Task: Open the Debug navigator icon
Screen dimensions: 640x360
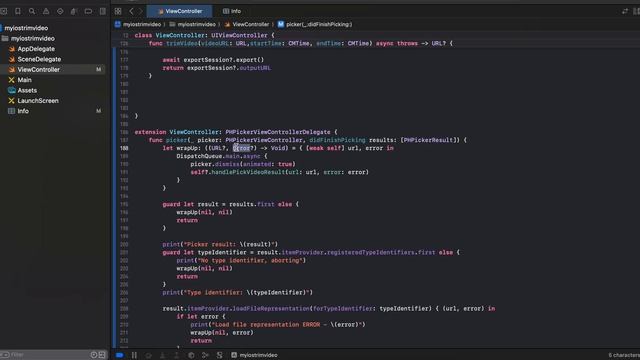Action: [74, 11]
